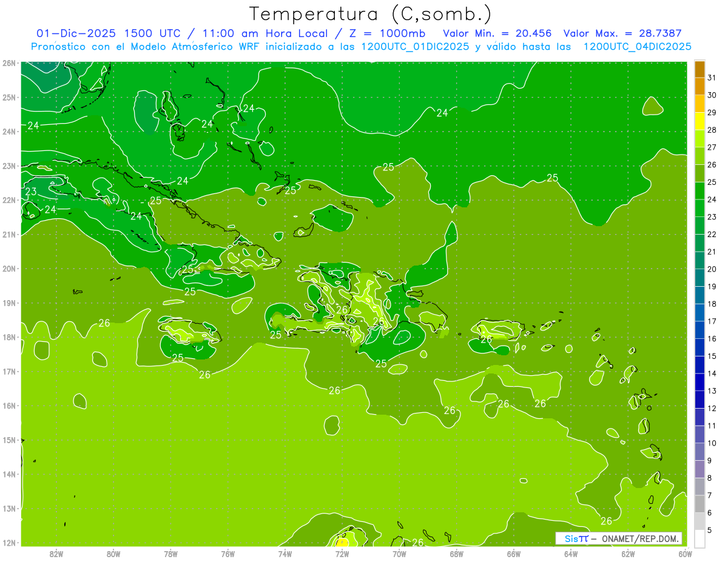Image resolution: width=728 pixels, height=562 pixels.
Task: Click the 66W longitude axis label
Action: point(514,554)
